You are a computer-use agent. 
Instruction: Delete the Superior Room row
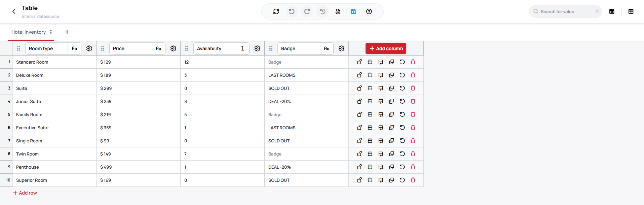[x=413, y=180]
